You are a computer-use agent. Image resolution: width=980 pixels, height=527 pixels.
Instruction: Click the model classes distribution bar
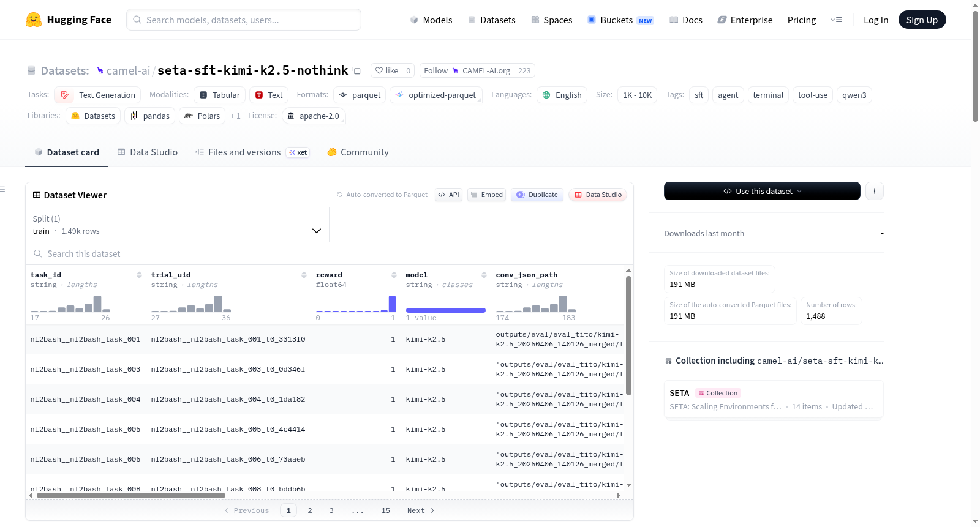(445, 310)
